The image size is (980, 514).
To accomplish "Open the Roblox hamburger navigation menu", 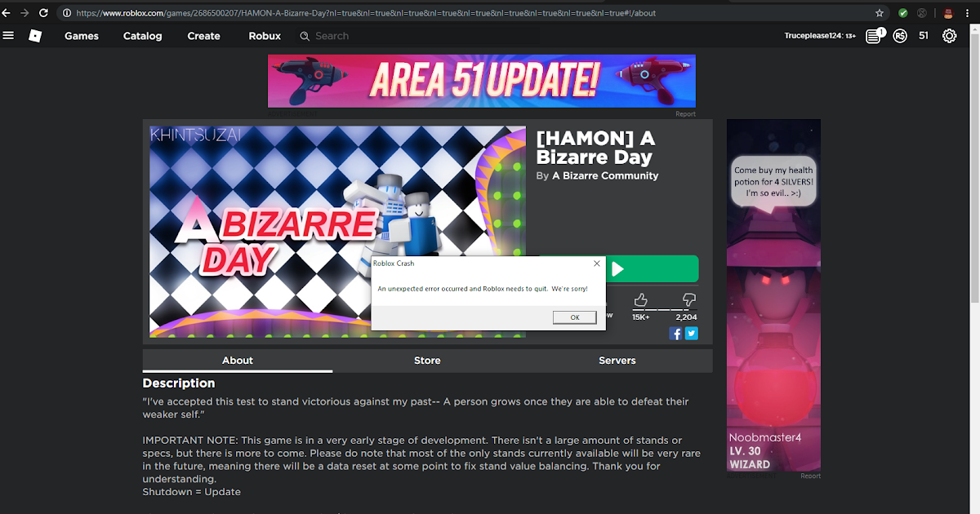I will (x=9, y=36).
